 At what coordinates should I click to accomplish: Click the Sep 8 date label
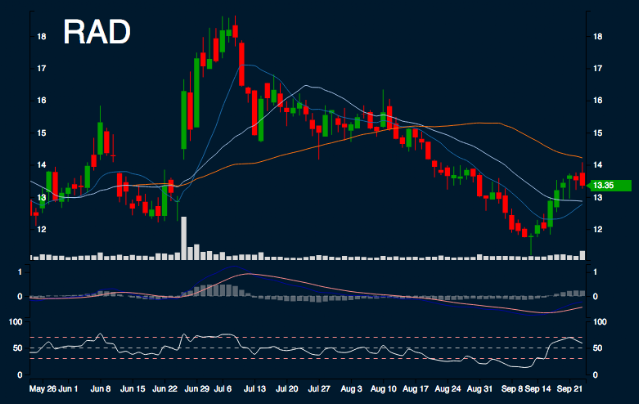pyautogui.click(x=512, y=389)
